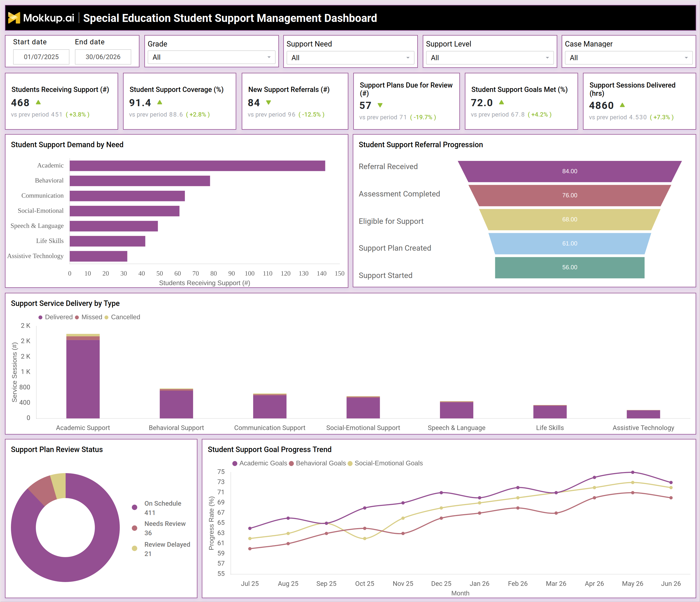Image resolution: width=700 pixels, height=602 pixels.
Task: Click the Mokkup.ai logo icon
Action: (14, 18)
